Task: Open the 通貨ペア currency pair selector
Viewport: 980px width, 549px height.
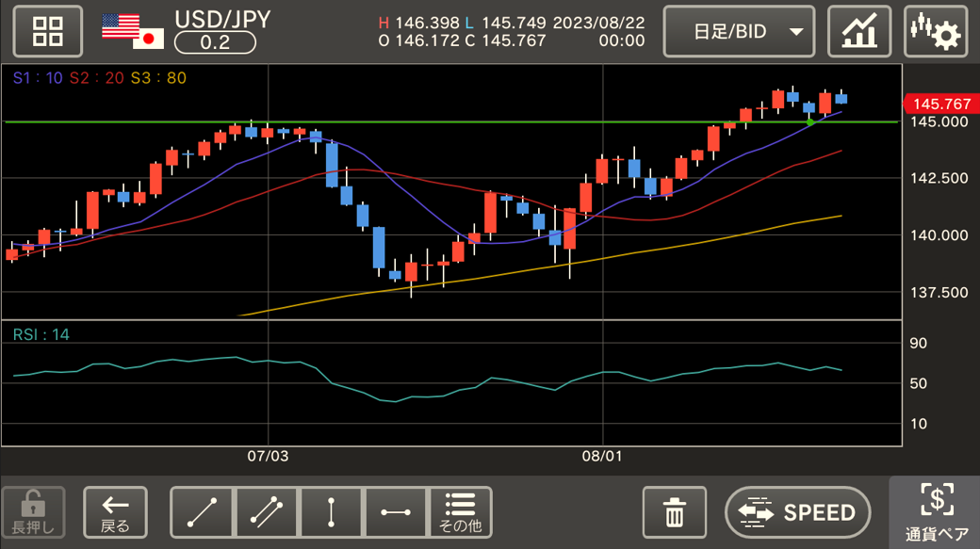Action: (x=936, y=512)
